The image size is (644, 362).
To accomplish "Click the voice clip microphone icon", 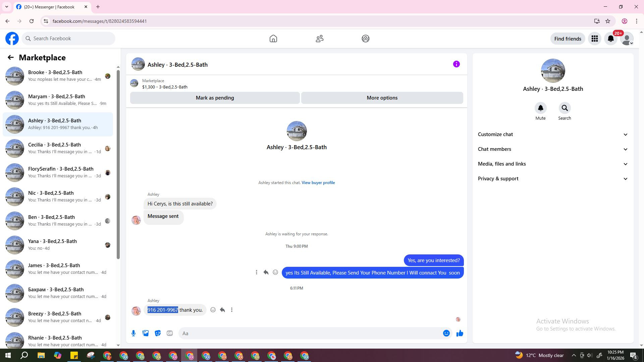I will pyautogui.click(x=133, y=333).
